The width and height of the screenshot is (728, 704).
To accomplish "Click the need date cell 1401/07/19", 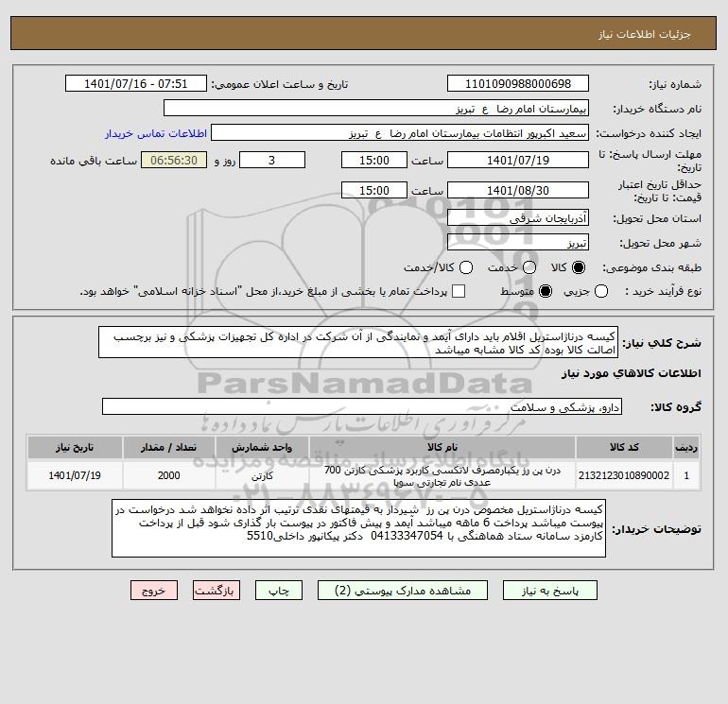I will point(75,475).
